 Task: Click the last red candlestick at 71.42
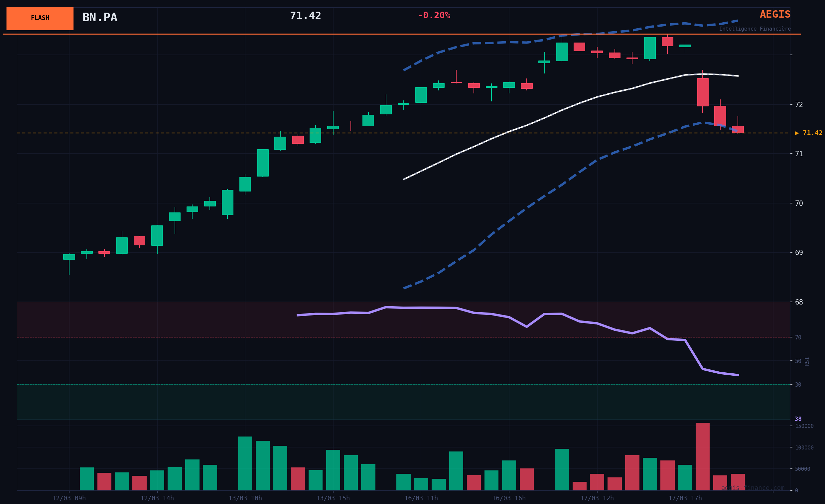(738, 129)
